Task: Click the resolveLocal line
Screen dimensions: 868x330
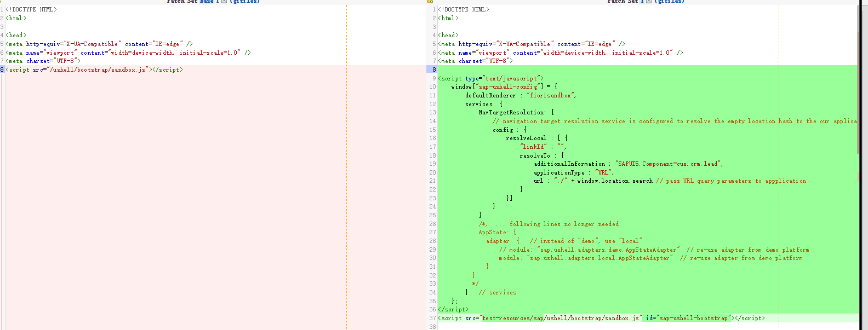Action: [x=537, y=138]
